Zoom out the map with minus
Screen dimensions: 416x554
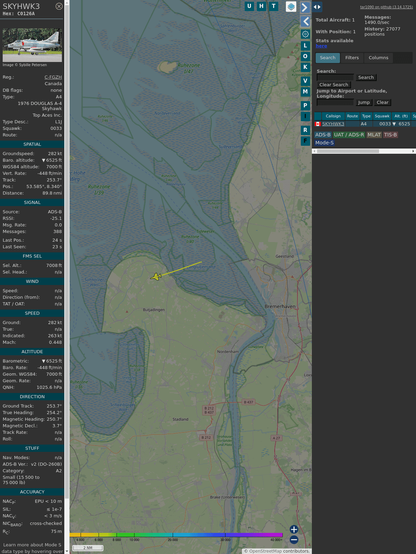click(x=294, y=540)
